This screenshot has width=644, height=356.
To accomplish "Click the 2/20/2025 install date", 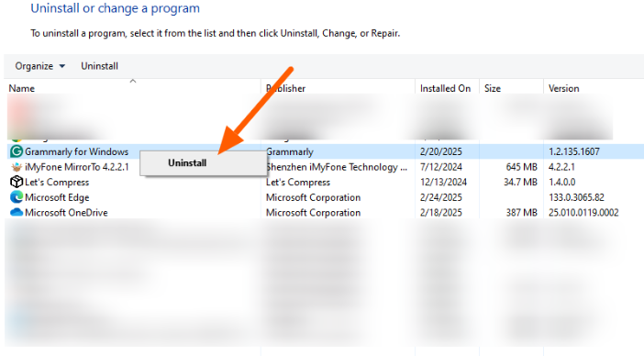I will click(x=440, y=152).
